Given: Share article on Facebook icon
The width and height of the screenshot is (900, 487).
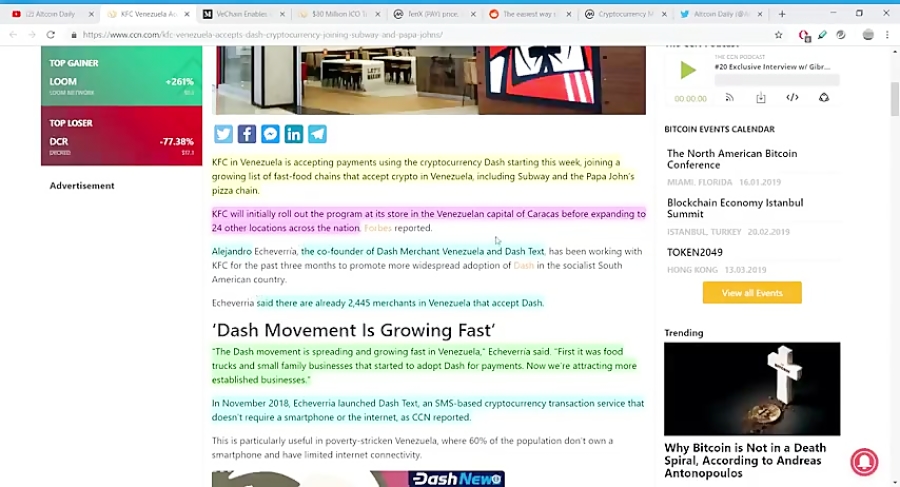Looking at the screenshot, I should [247, 134].
